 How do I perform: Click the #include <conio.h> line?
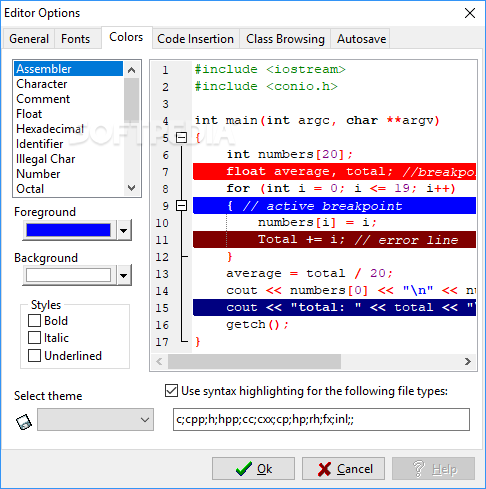[x=266, y=87]
